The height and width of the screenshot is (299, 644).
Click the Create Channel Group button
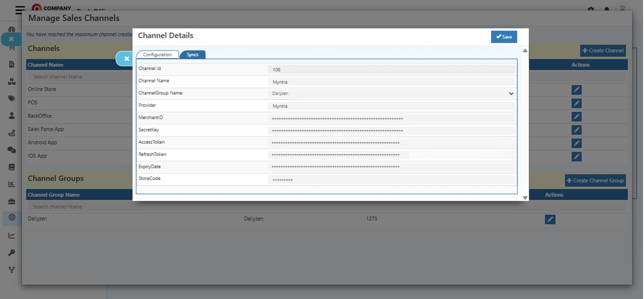595,180
